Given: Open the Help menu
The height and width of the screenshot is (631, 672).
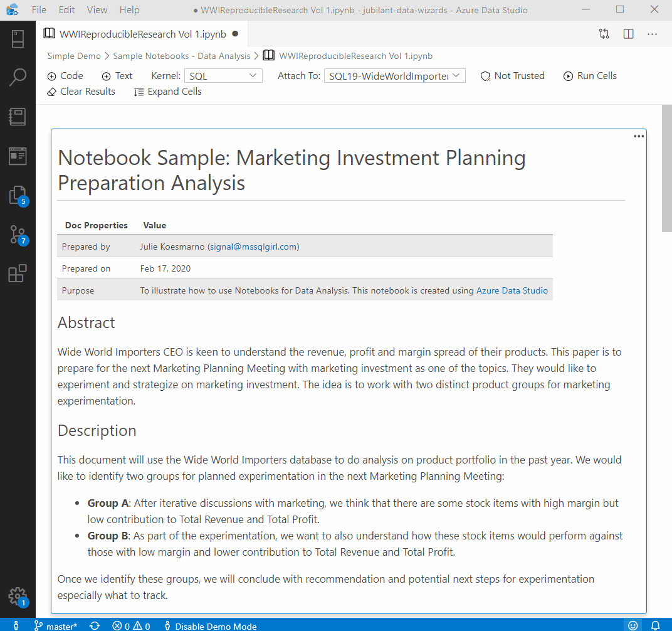Looking at the screenshot, I should 129,10.
